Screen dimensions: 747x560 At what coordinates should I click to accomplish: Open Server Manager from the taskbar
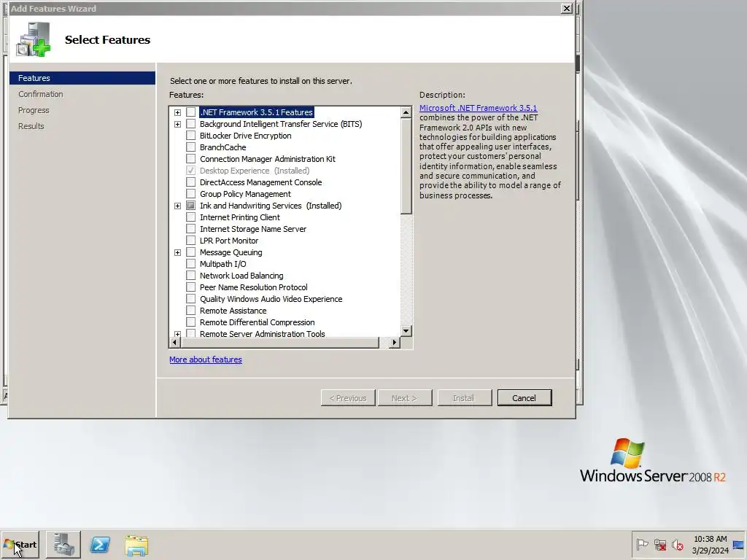(x=63, y=544)
